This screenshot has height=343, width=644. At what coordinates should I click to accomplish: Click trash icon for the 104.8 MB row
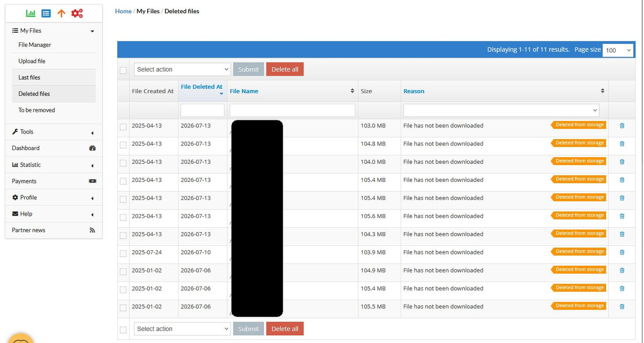[622, 144]
